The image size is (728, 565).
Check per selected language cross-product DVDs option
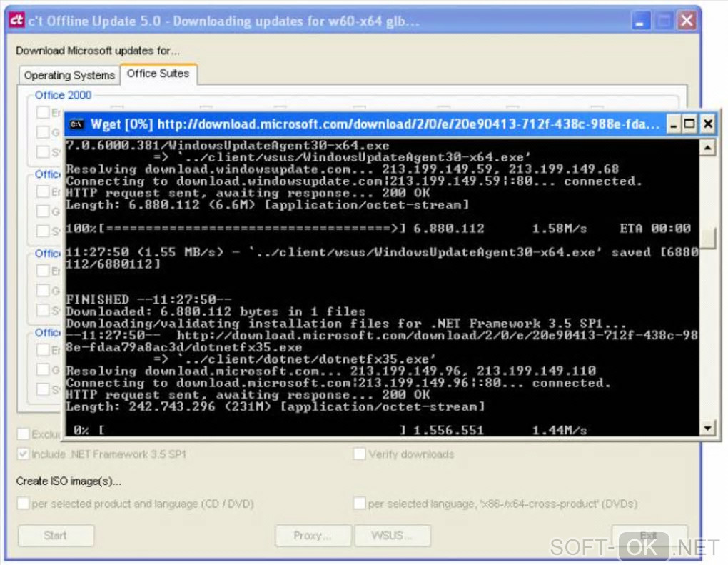tap(359, 503)
